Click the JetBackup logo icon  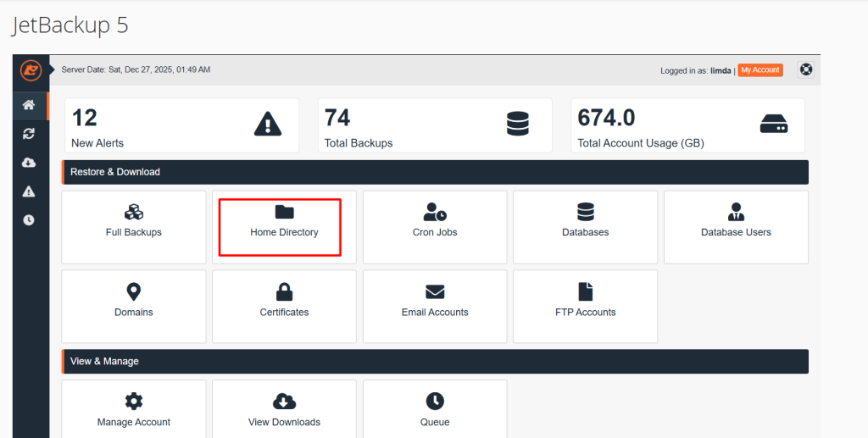(31, 70)
